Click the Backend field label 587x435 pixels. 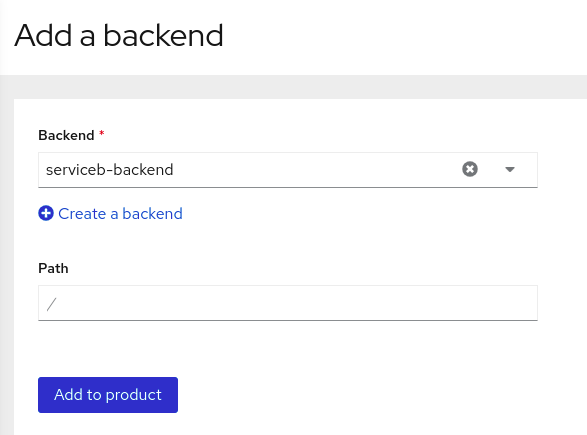coord(66,135)
